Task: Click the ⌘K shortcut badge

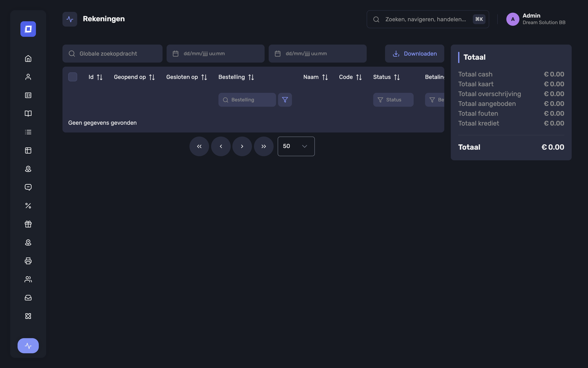Action: point(479,19)
